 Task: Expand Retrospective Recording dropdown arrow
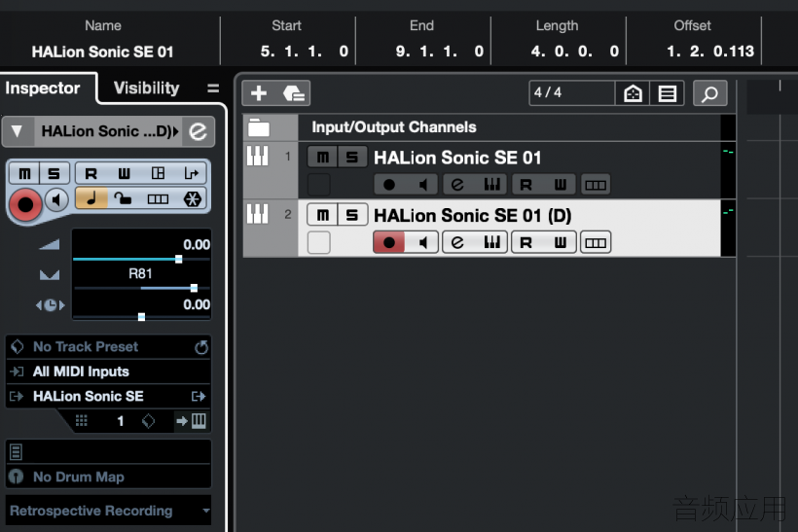click(x=205, y=511)
